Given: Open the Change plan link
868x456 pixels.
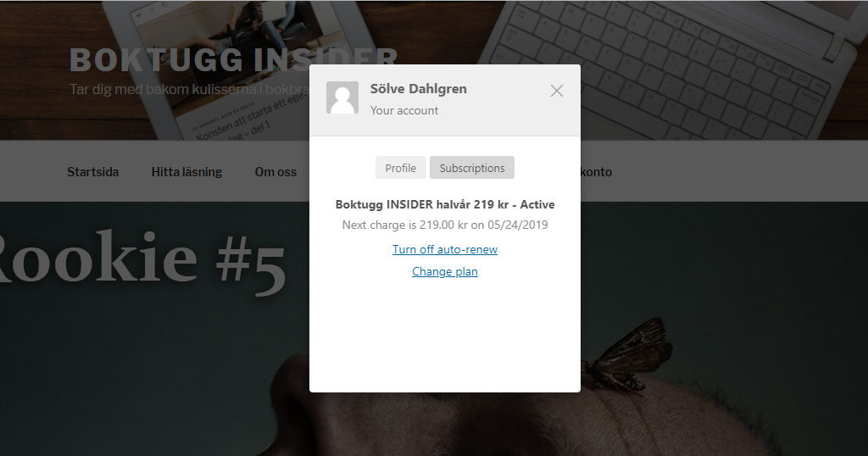Looking at the screenshot, I should tap(445, 272).
